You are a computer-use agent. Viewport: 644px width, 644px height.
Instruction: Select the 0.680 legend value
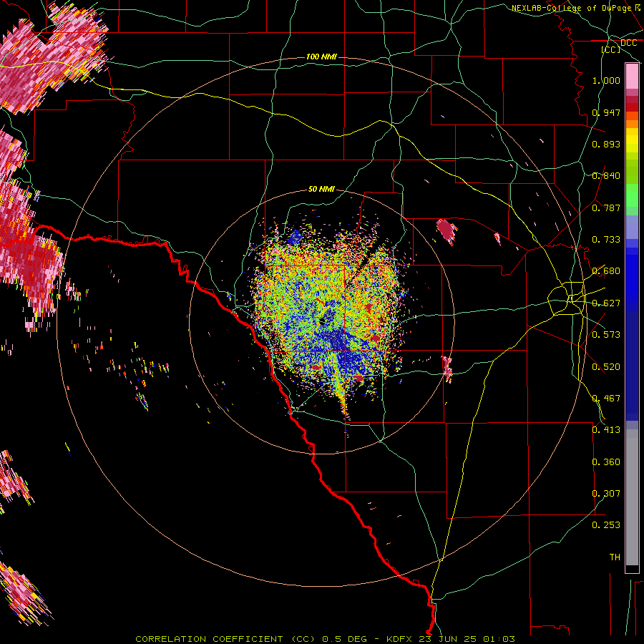(606, 271)
